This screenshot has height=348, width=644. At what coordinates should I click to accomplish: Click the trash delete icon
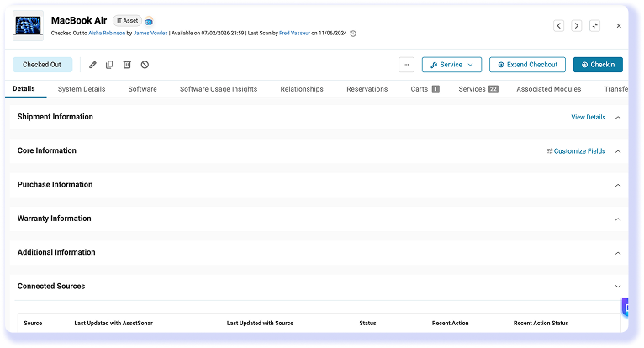[127, 65]
